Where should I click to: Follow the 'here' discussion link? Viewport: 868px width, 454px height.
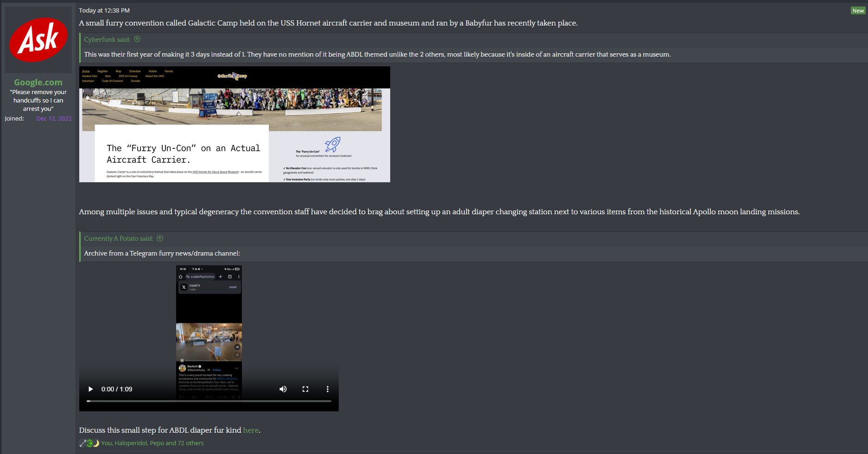click(x=251, y=430)
